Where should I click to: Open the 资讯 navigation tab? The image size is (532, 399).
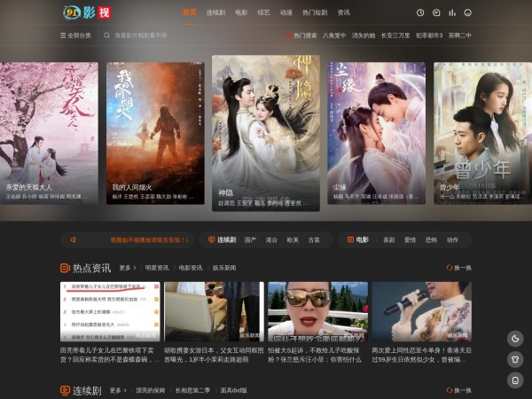(343, 12)
